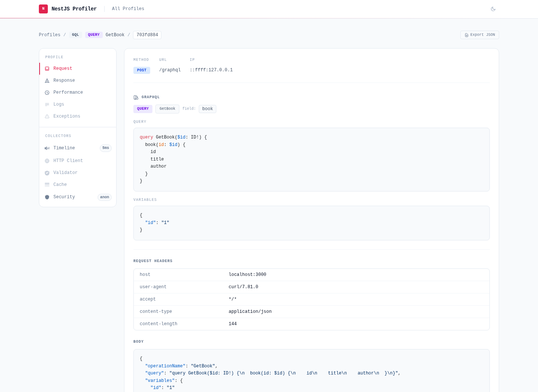Click the 5ms Timeline badge

(106, 148)
